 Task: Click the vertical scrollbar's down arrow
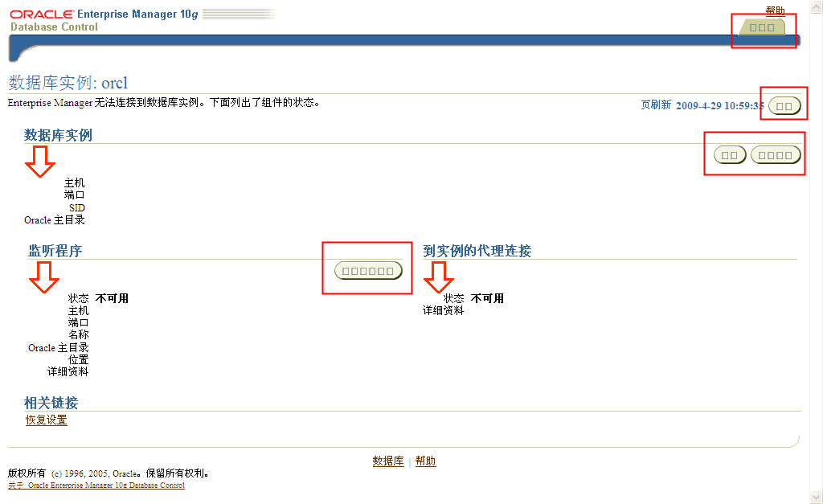[817, 498]
